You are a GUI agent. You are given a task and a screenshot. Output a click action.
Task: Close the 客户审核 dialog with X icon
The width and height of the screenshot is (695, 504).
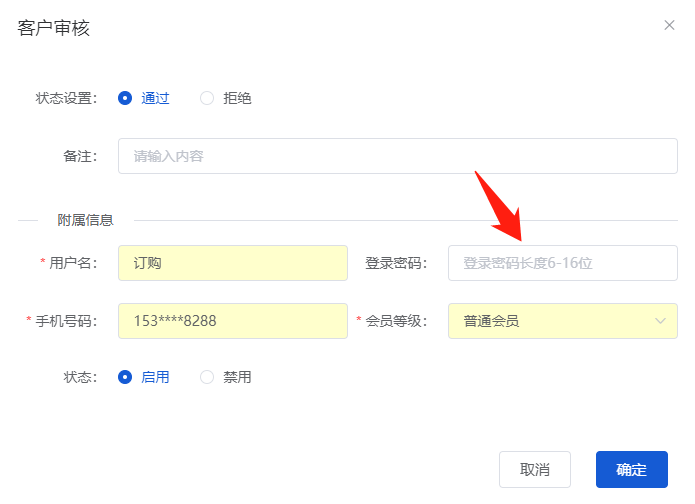point(669,25)
